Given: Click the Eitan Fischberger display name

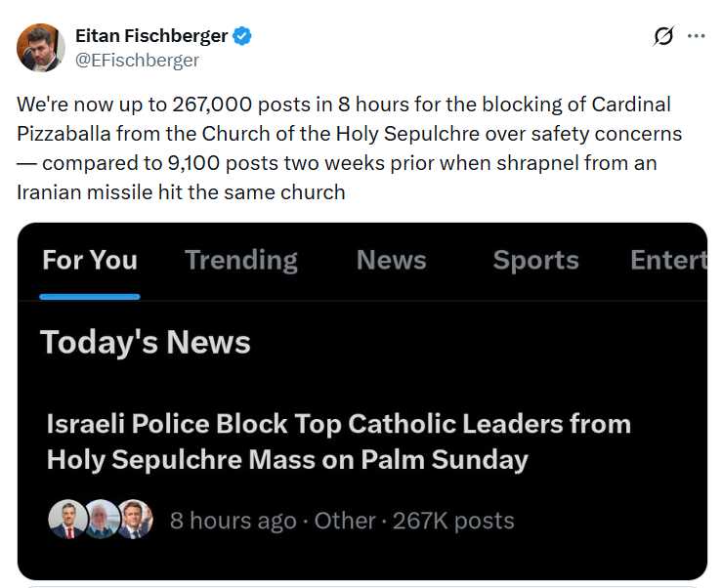Looking at the screenshot, I should pos(151,36).
